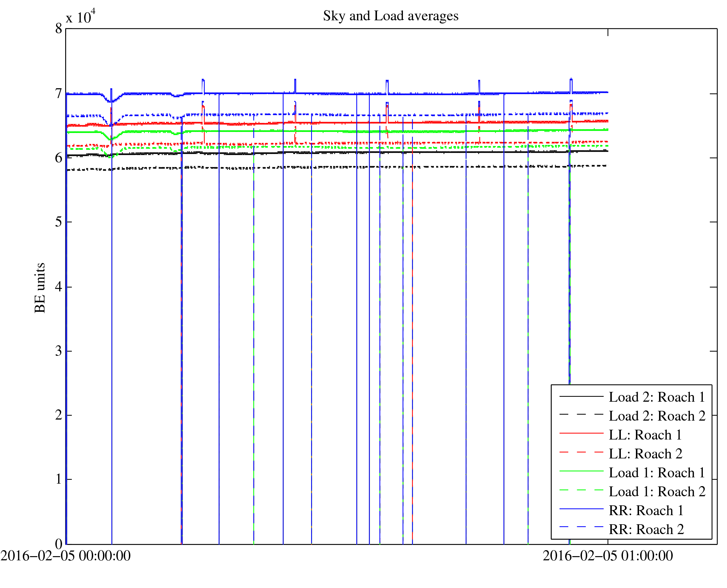Click the 'x 10^4' axis exponent label

coord(80,17)
